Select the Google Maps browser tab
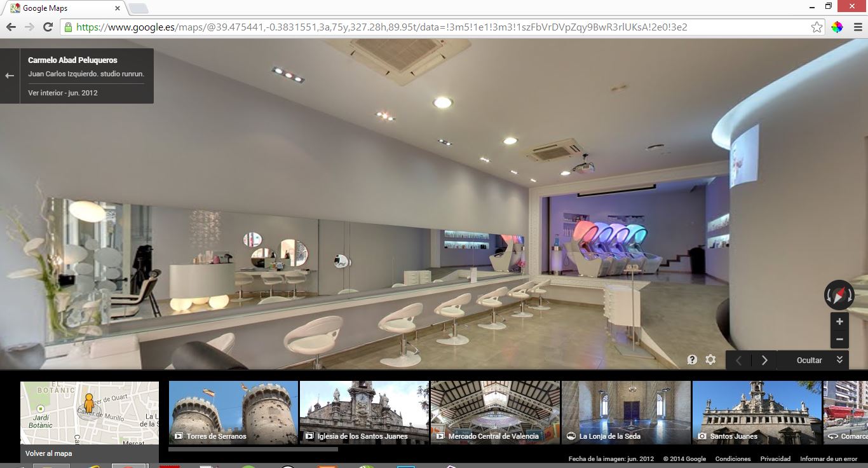 [64, 8]
